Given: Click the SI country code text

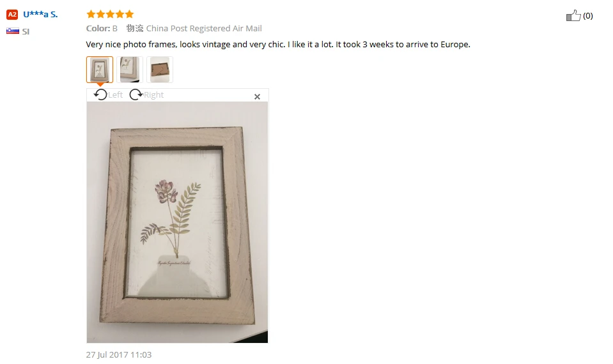Looking at the screenshot, I should click(x=26, y=32).
